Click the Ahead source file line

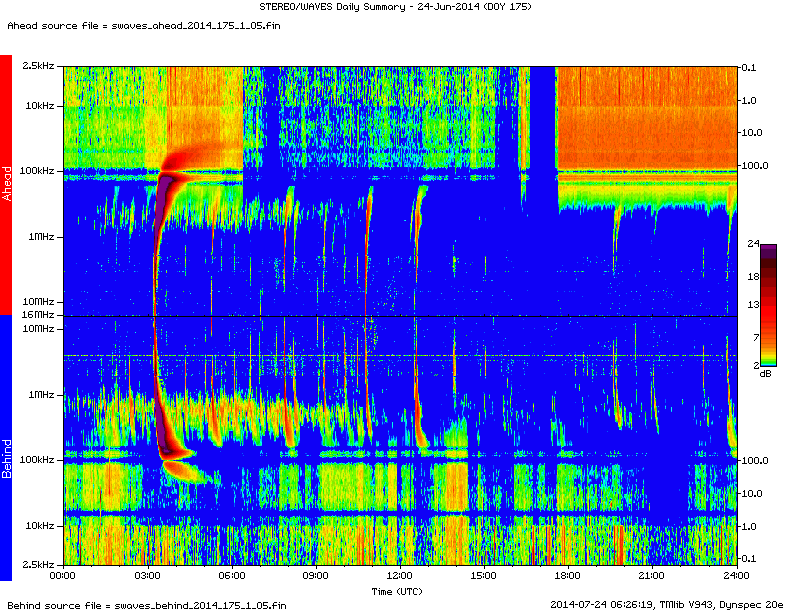click(144, 26)
